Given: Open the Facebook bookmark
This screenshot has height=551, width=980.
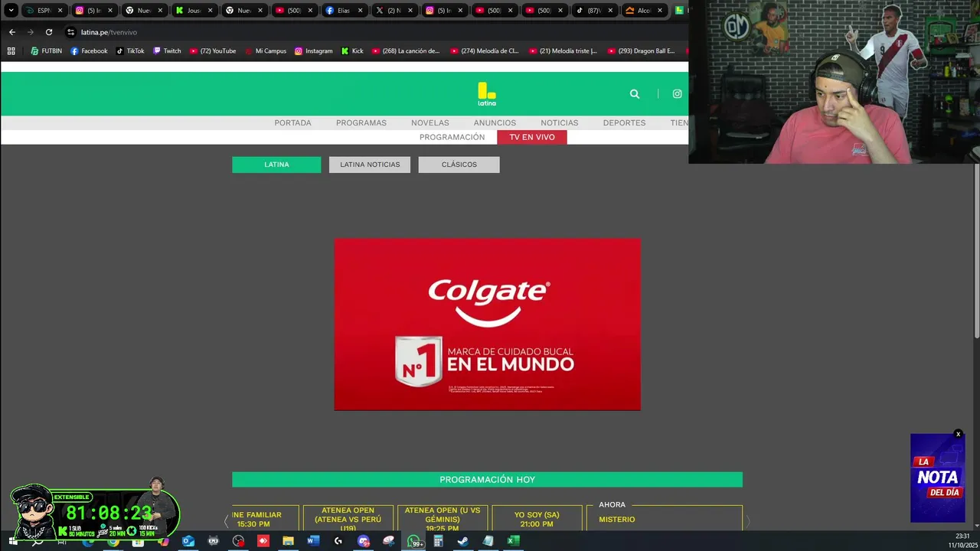Looking at the screenshot, I should click(x=89, y=51).
